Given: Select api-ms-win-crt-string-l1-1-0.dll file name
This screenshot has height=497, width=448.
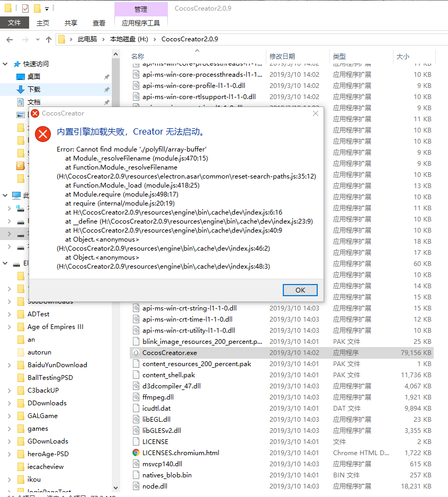Looking at the screenshot, I should pos(190,308).
